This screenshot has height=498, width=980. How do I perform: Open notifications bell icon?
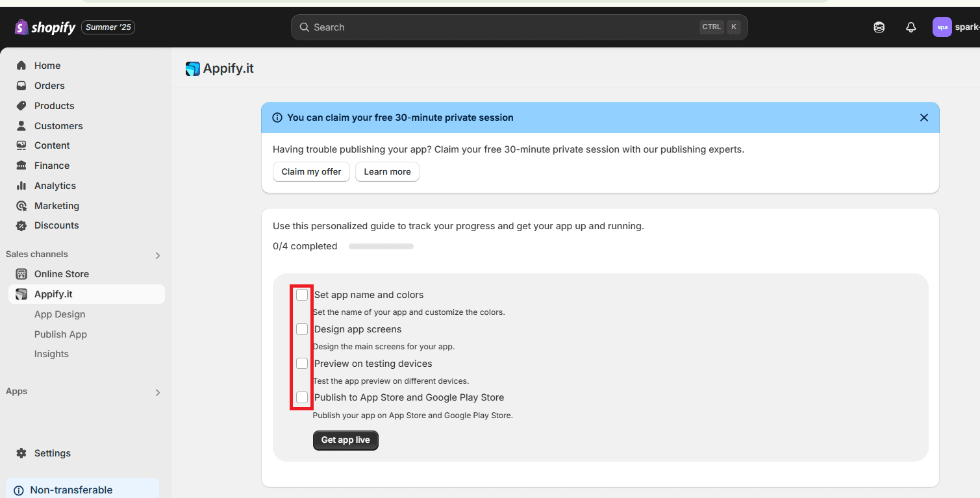coord(911,27)
